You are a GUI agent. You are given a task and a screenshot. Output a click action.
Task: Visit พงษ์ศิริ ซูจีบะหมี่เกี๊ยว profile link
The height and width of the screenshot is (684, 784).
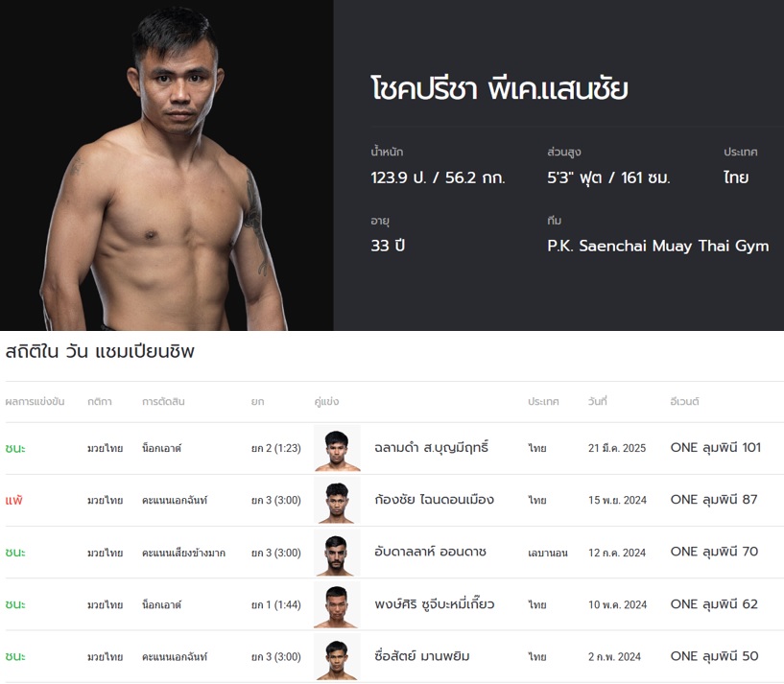(x=434, y=604)
